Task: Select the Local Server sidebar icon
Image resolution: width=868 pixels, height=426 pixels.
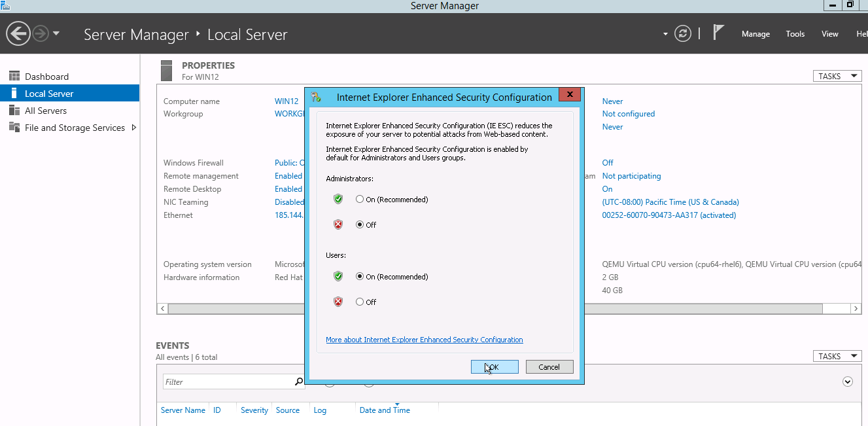Action: click(x=14, y=94)
